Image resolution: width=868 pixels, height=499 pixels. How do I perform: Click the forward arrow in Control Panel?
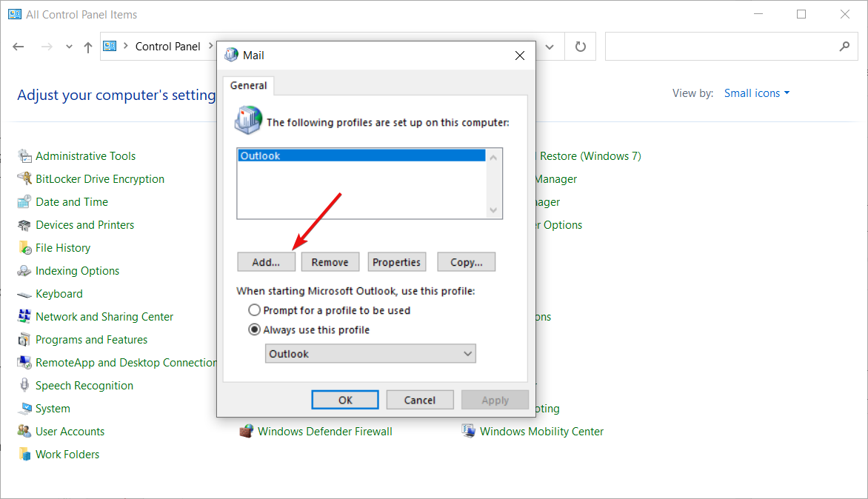click(47, 47)
